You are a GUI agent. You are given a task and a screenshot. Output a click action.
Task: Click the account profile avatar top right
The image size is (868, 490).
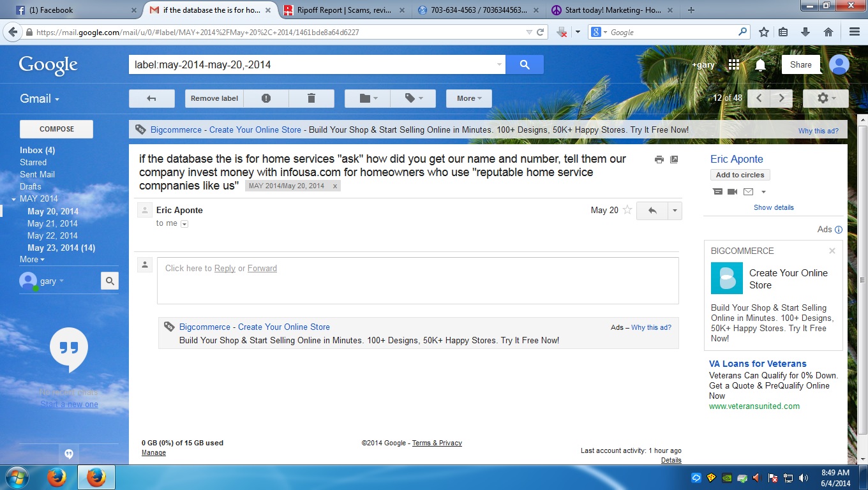tap(839, 64)
